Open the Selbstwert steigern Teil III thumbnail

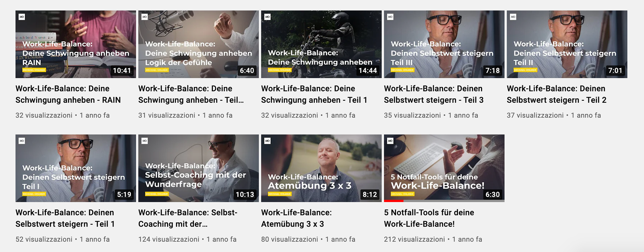(444, 44)
